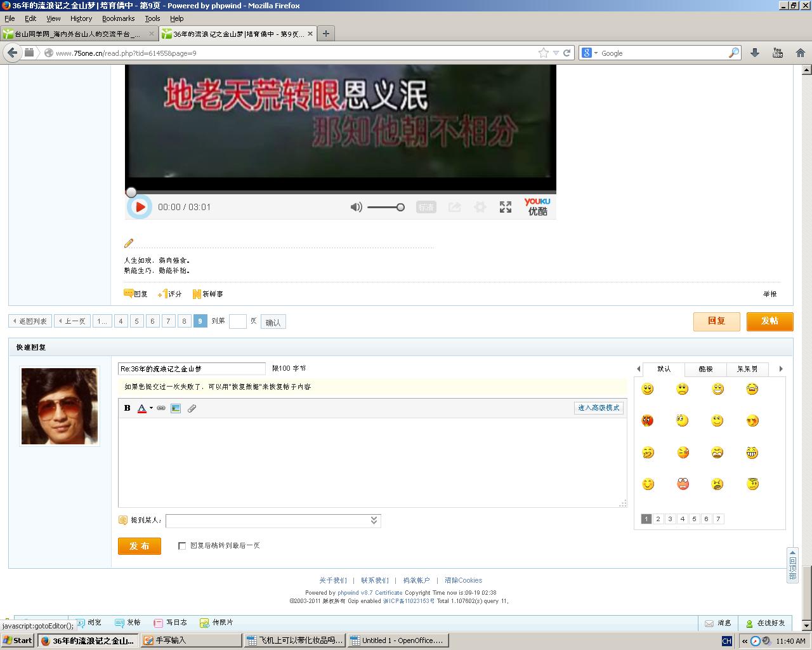Click the 写日志 bottom bar item
Screen dimensions: 812x650
click(170, 623)
